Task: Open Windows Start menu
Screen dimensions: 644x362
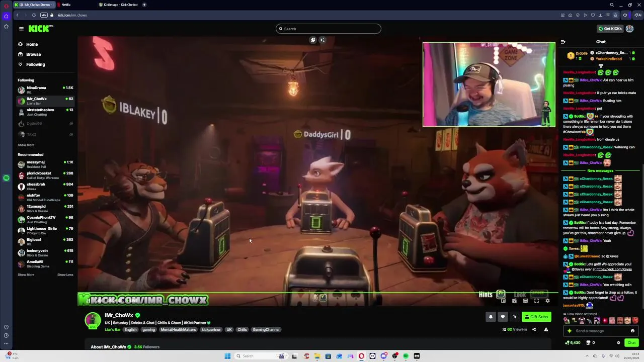Action: (227, 356)
